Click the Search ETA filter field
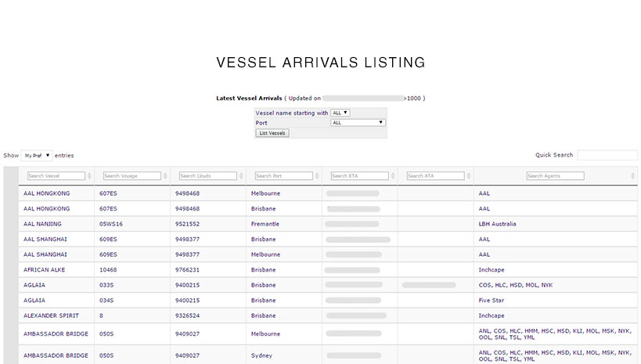 pyautogui.click(x=360, y=176)
